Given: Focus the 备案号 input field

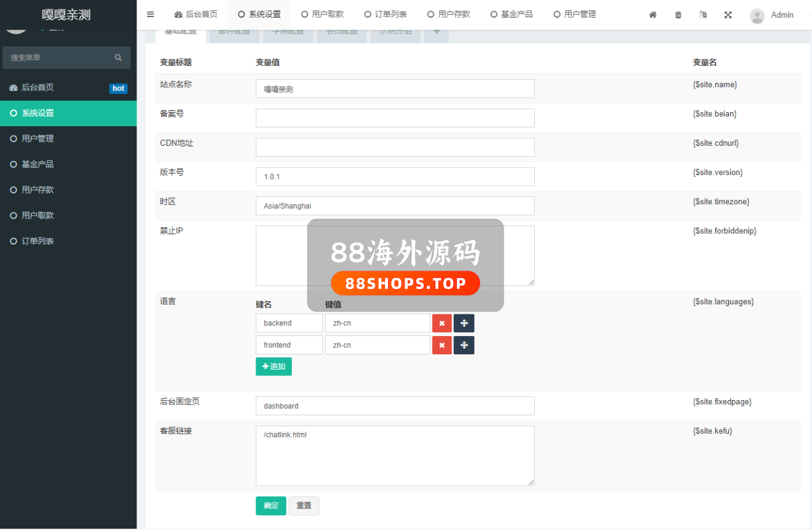Looking at the screenshot, I should (x=395, y=118).
